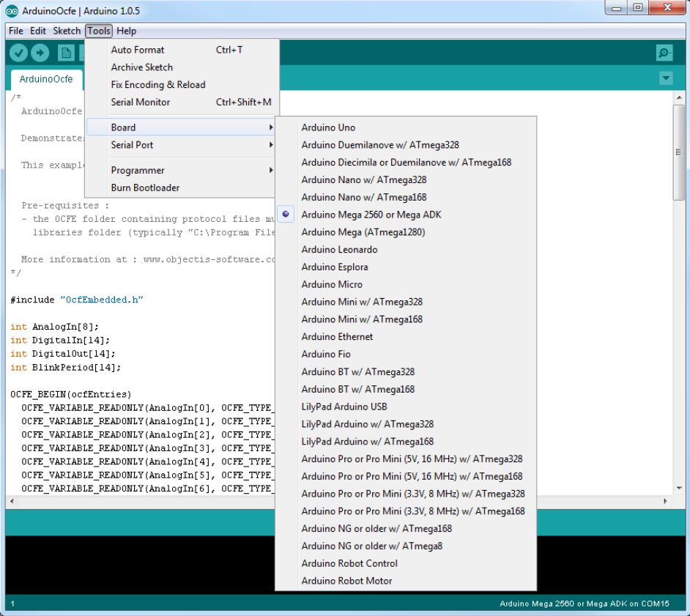The image size is (690, 616).
Task: Expand the Programmer submenu
Action: (180, 170)
